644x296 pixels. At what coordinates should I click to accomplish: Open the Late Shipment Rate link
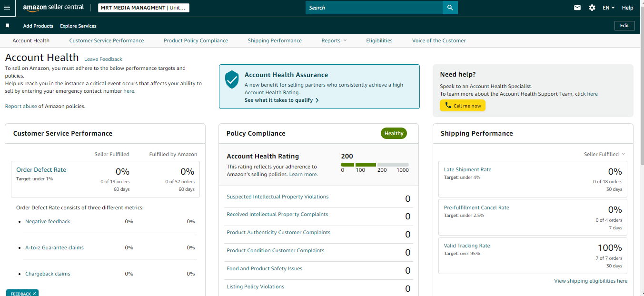pos(467,169)
